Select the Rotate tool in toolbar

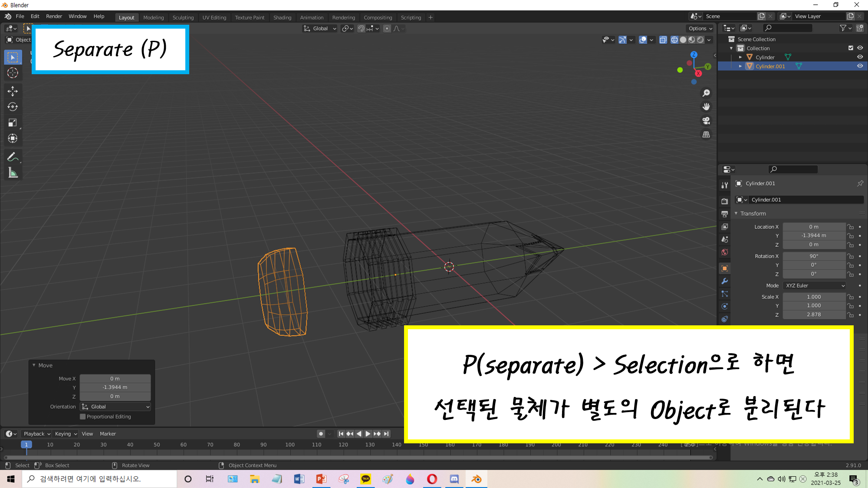[13, 107]
